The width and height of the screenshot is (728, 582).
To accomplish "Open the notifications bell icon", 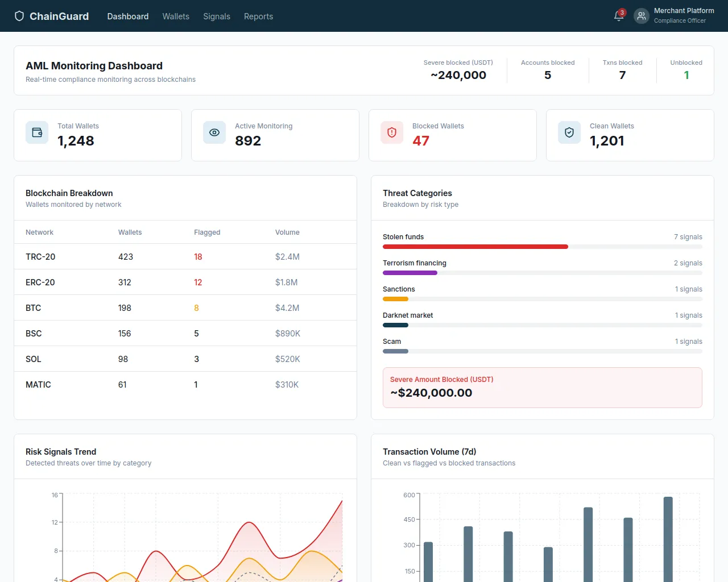I will click(619, 16).
